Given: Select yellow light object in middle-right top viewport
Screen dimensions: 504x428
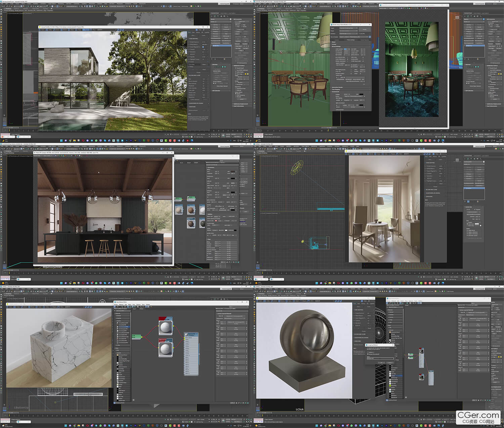Looking at the screenshot, I should [x=297, y=167].
